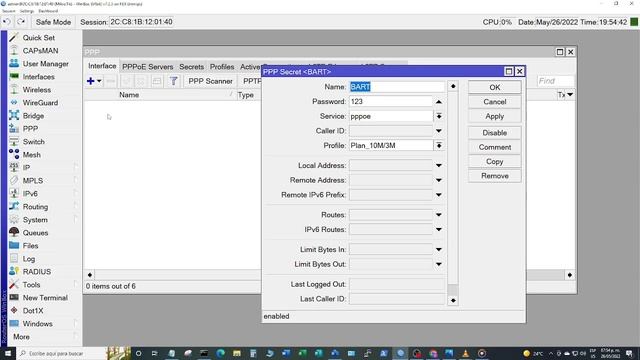
Task: Toggle password visibility arrow next to 123
Action: tap(439, 102)
